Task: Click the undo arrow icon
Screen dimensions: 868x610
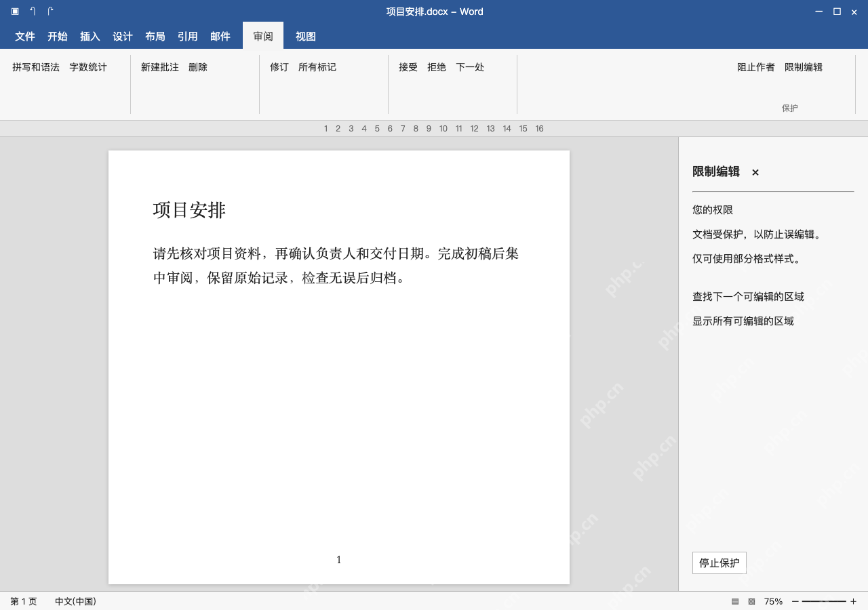Action: (33, 12)
